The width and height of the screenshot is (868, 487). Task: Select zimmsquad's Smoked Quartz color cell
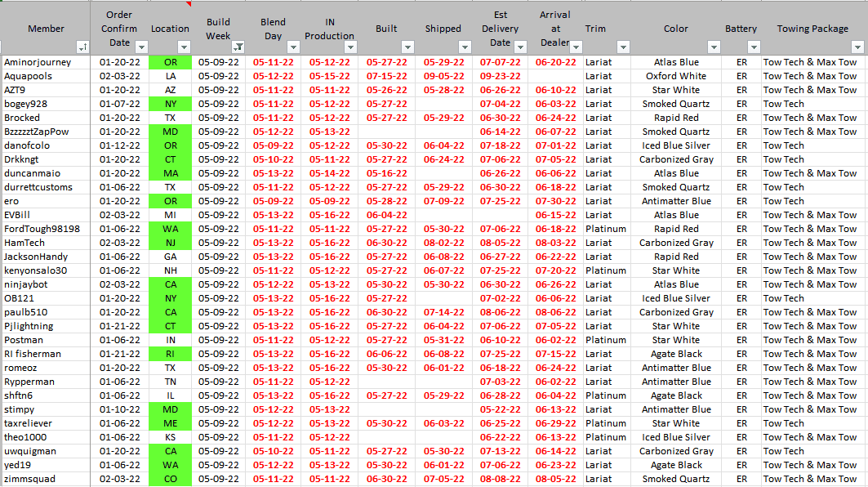[x=676, y=479]
